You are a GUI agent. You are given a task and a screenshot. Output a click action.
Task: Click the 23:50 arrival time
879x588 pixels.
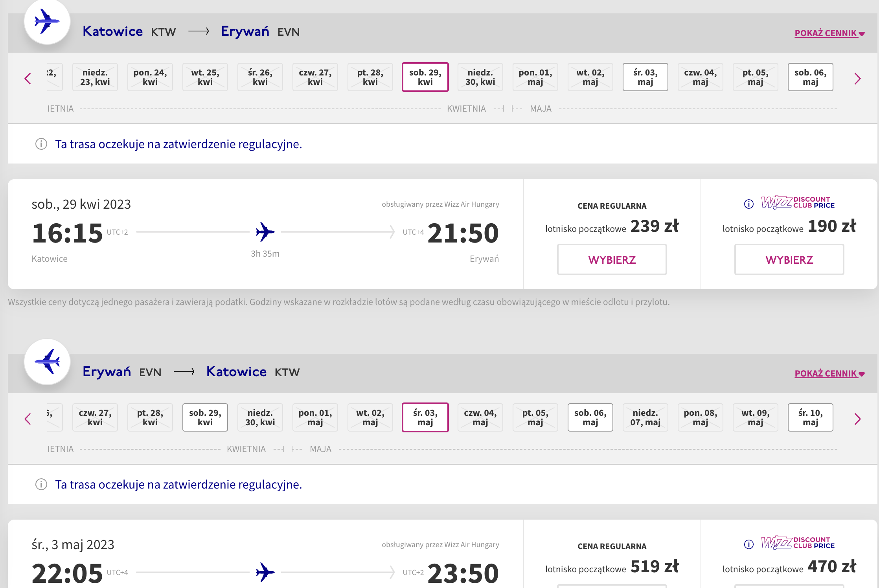pos(463,573)
